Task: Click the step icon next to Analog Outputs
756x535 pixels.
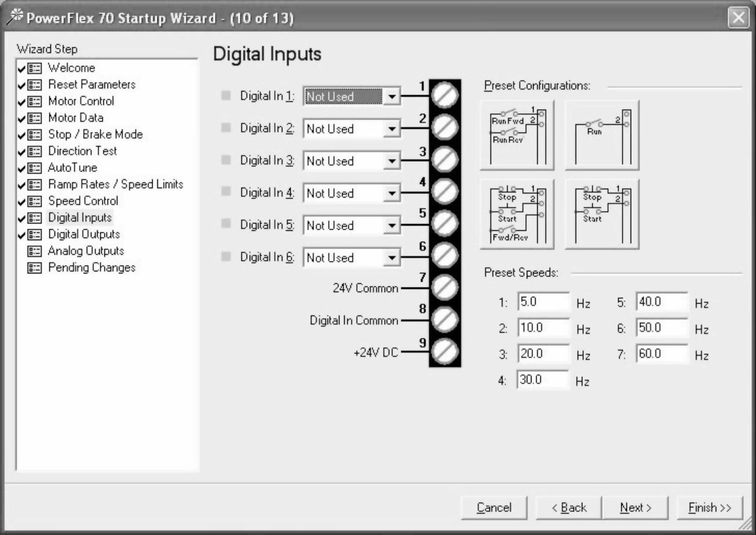Action: click(x=35, y=251)
